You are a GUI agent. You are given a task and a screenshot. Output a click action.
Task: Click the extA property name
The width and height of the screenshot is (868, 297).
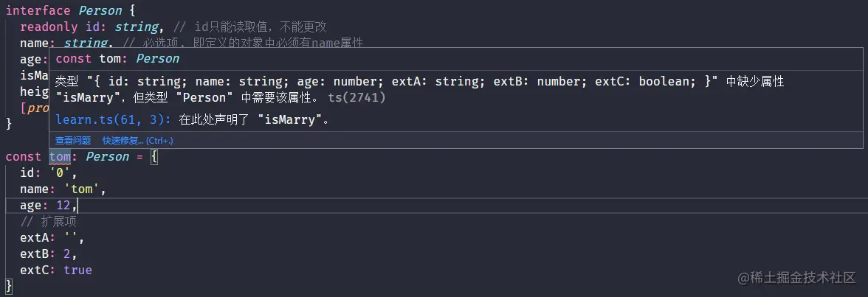click(x=35, y=238)
